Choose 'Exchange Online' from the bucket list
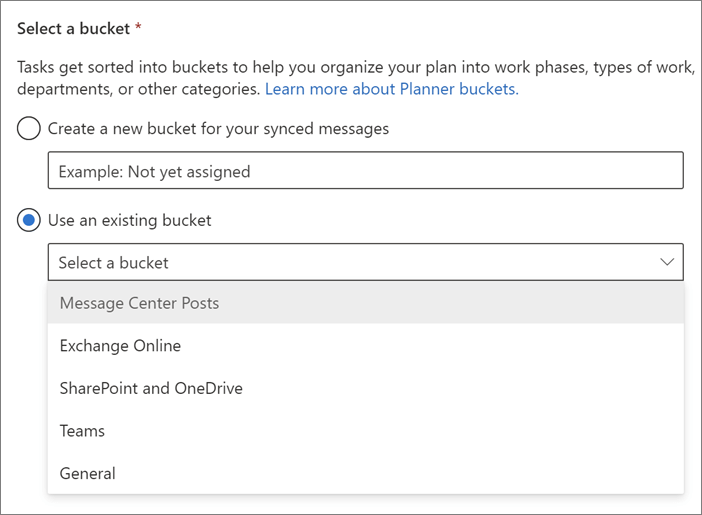Viewport: 702px width, 515px height. [120, 346]
